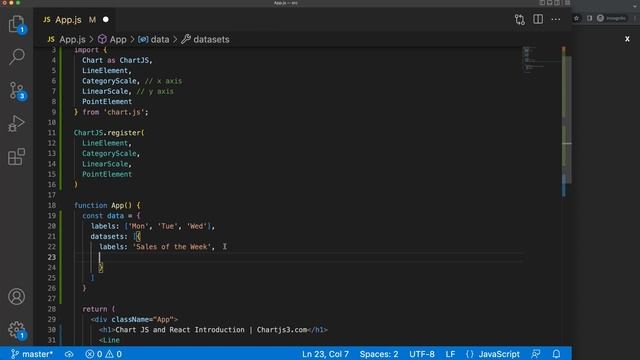
Task: Open the Extensions view icon
Action: [16, 157]
